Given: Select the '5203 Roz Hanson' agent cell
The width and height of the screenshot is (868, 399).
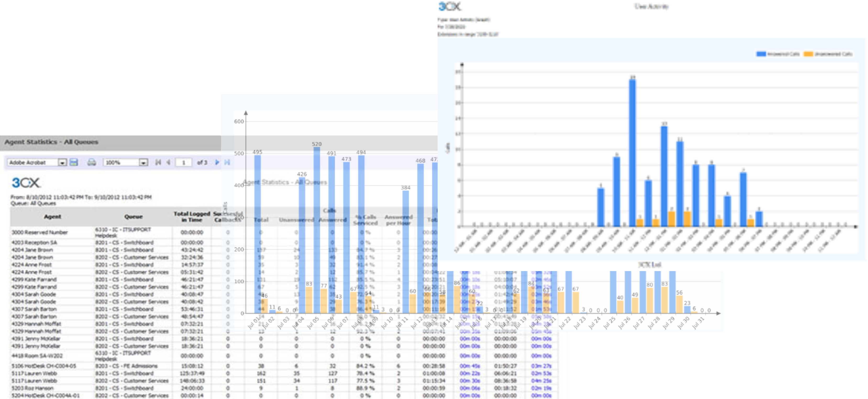Looking at the screenshot, I should (32, 388).
